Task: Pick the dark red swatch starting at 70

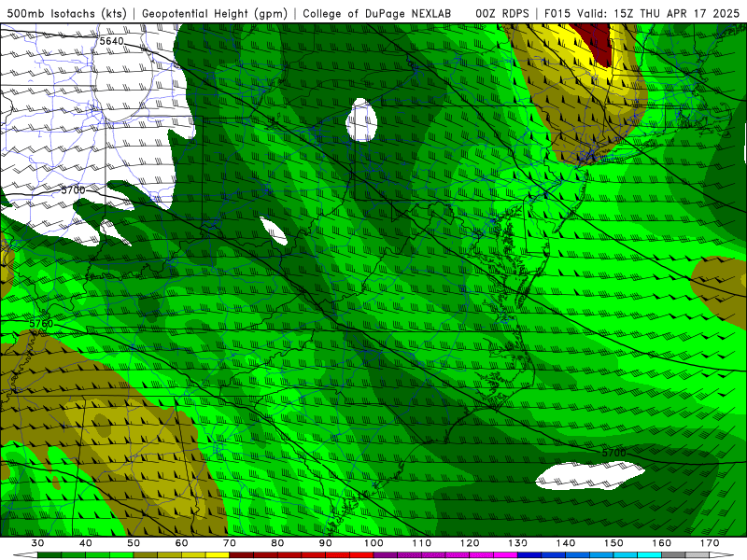Action: 242,554
